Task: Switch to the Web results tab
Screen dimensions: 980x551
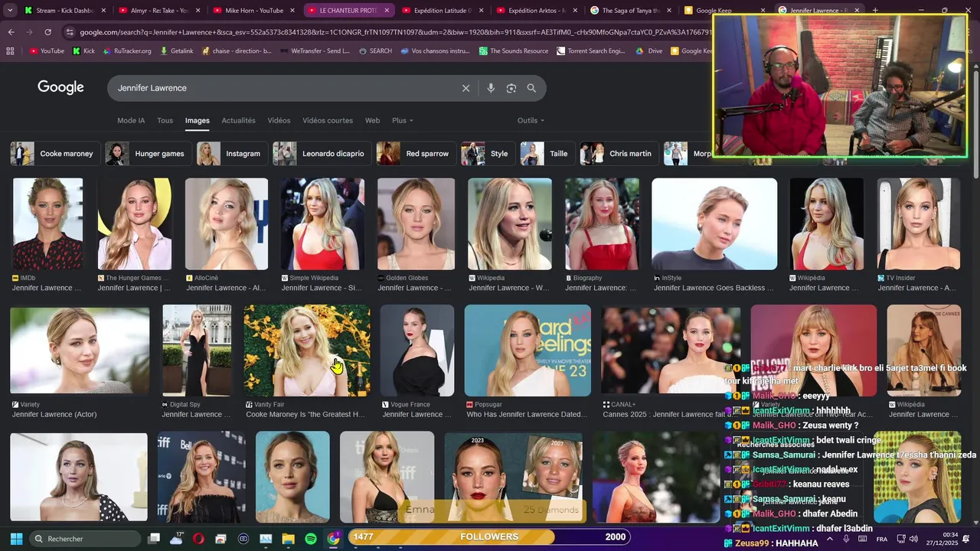Action: 372,120
